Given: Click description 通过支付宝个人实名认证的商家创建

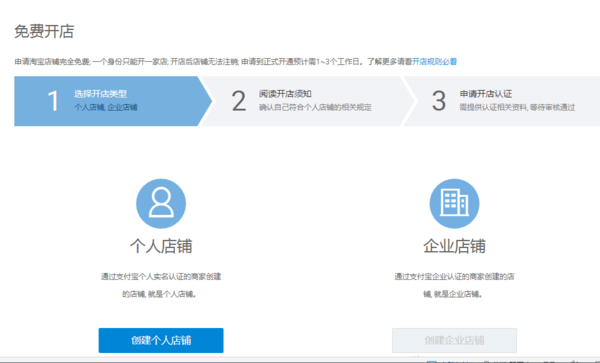Looking at the screenshot, I should (x=161, y=276).
